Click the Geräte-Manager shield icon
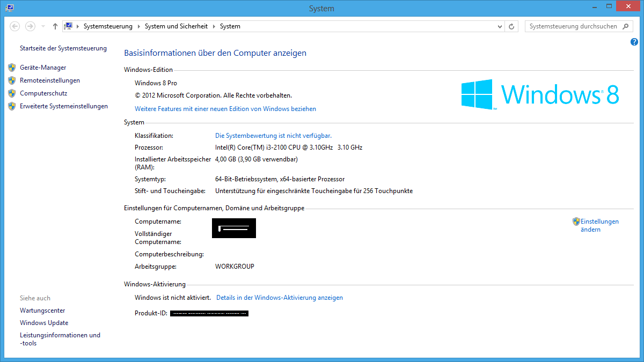The image size is (644, 362). click(12, 68)
